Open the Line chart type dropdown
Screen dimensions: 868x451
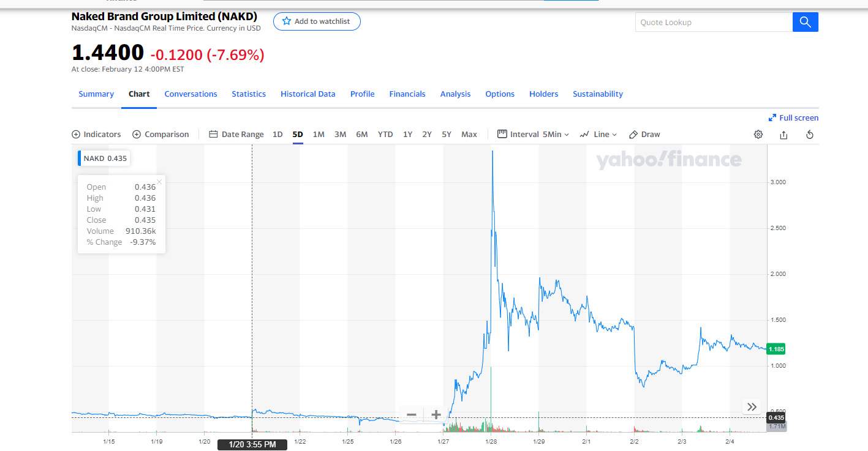[598, 135]
